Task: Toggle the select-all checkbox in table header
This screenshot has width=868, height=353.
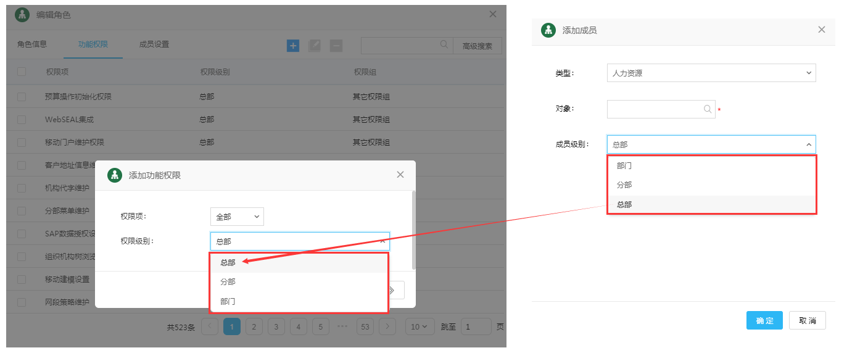Action: click(x=22, y=72)
